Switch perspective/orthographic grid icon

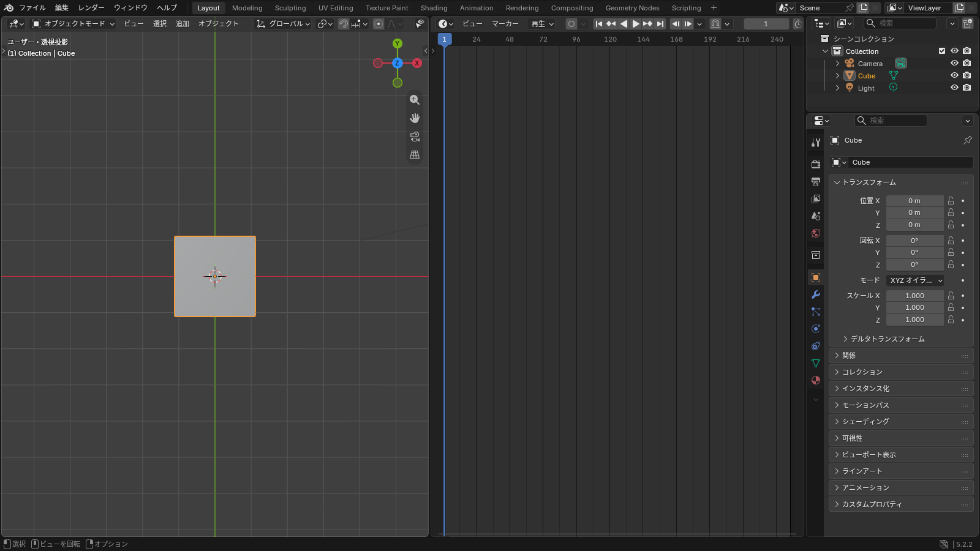tap(415, 155)
